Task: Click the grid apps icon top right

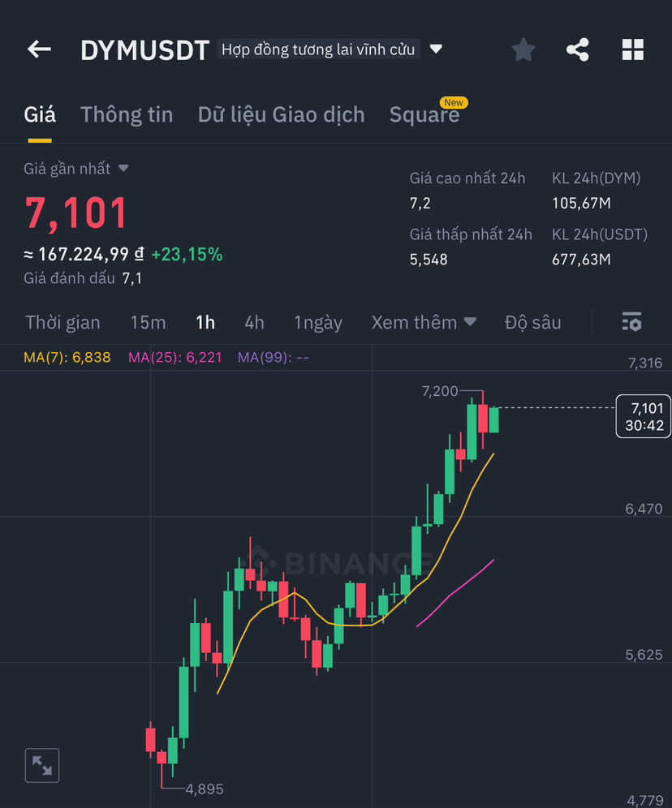Action: (631, 49)
